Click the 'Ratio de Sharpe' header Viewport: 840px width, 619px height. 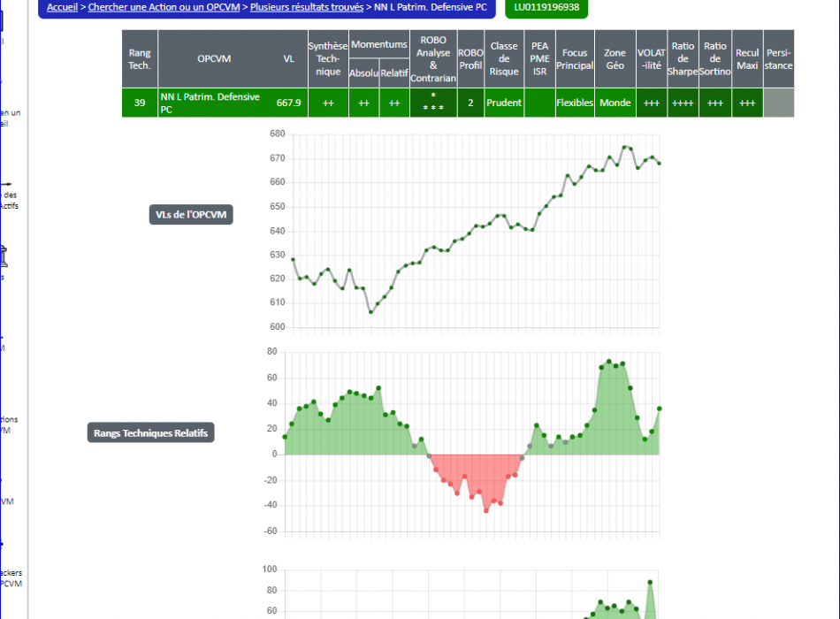click(x=683, y=59)
